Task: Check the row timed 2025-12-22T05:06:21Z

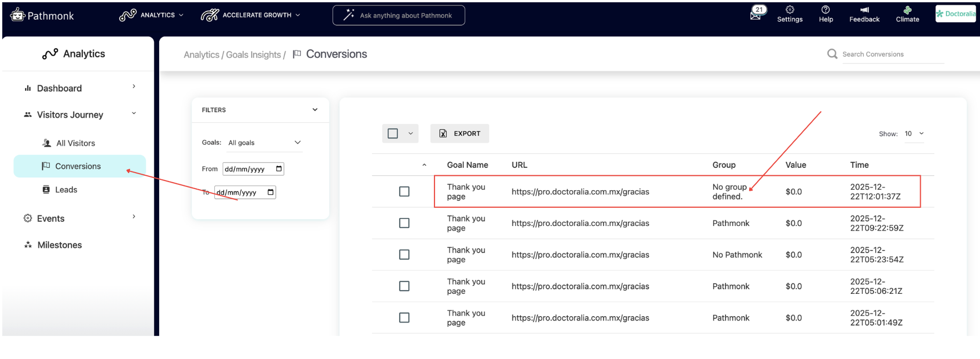Action: tap(405, 286)
